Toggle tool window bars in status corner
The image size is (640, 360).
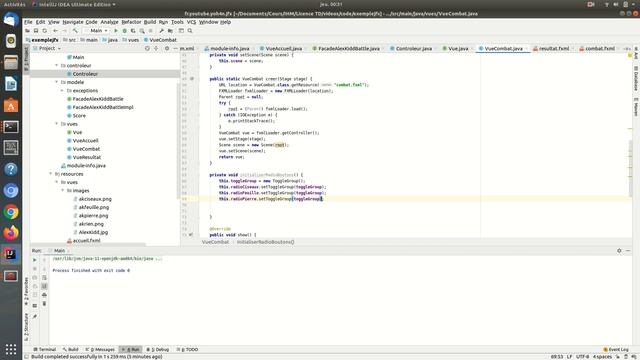pos(27,357)
